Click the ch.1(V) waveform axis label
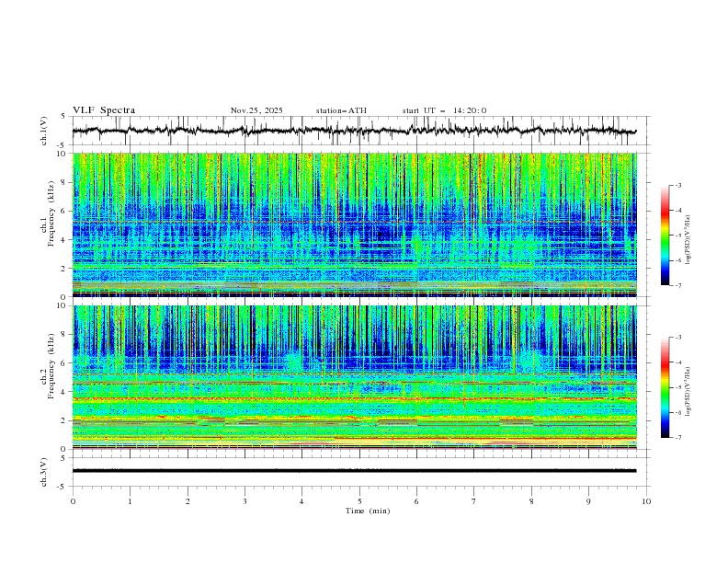The height and width of the screenshot is (563, 728). 44,131
